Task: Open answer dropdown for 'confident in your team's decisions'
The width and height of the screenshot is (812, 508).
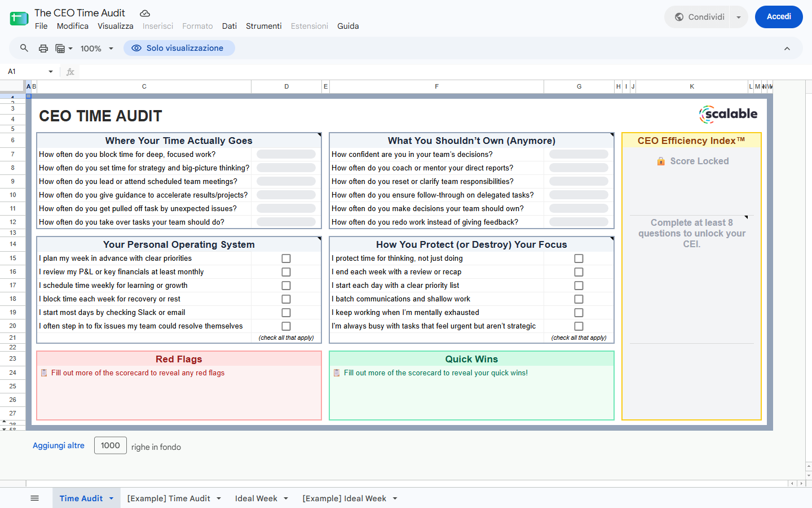Action: 579,155
